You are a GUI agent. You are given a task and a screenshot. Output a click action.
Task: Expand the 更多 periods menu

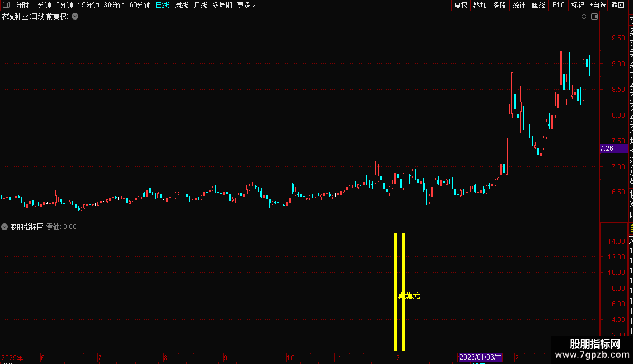246,5
